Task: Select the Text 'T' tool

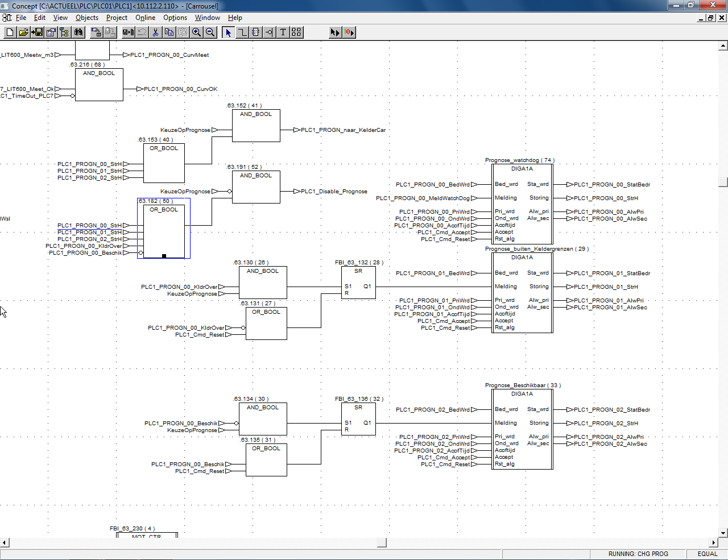Action: [x=283, y=32]
